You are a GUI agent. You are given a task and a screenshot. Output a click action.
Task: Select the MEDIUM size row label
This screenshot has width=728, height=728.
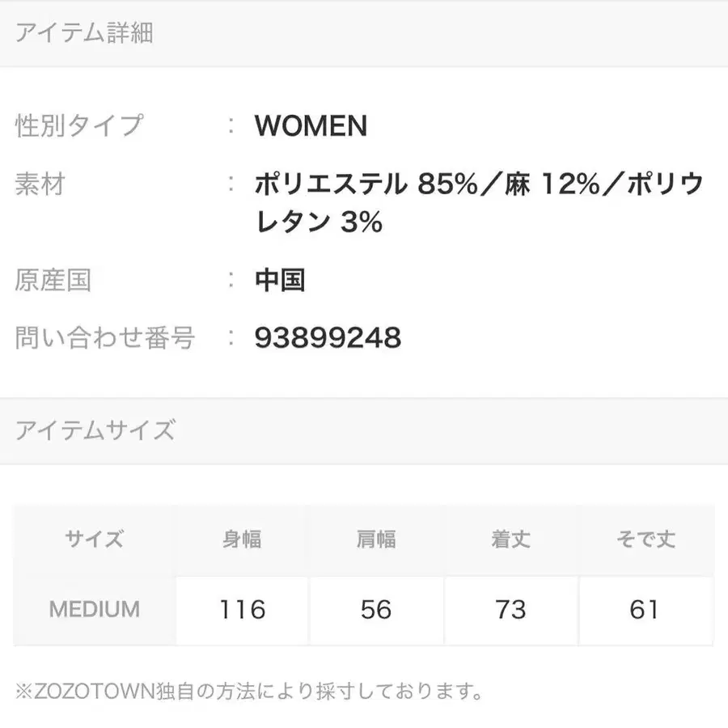pyautogui.click(x=95, y=609)
